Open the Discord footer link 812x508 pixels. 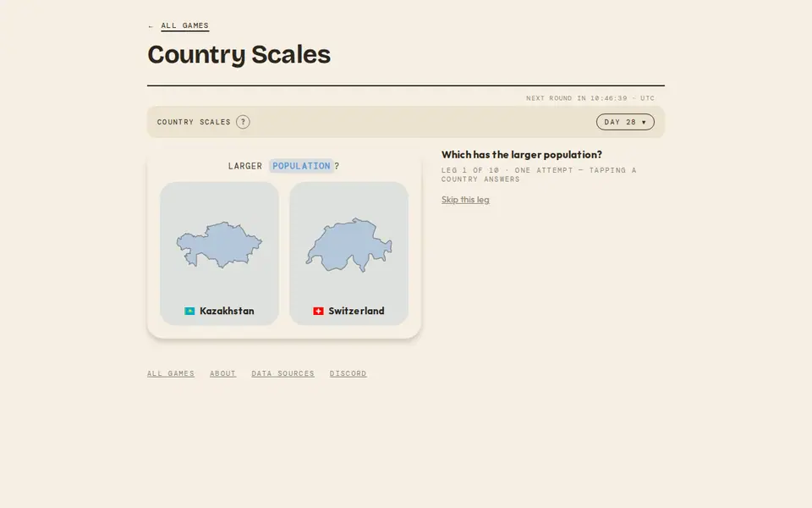pyautogui.click(x=348, y=373)
